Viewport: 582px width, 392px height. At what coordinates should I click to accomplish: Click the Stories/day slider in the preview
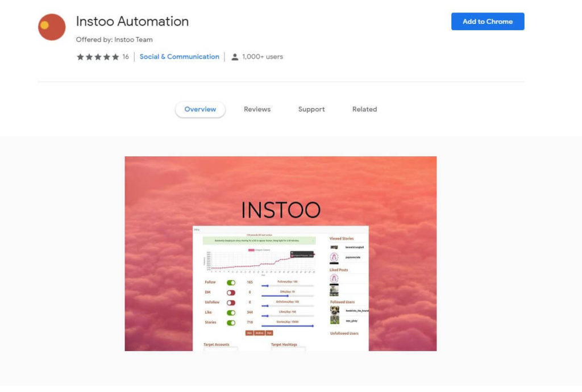pyautogui.click(x=287, y=326)
